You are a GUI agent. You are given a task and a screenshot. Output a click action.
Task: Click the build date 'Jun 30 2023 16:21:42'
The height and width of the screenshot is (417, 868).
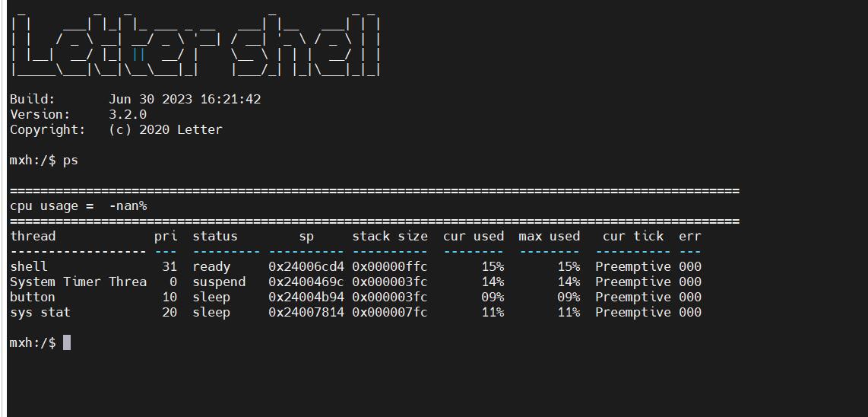click(185, 99)
